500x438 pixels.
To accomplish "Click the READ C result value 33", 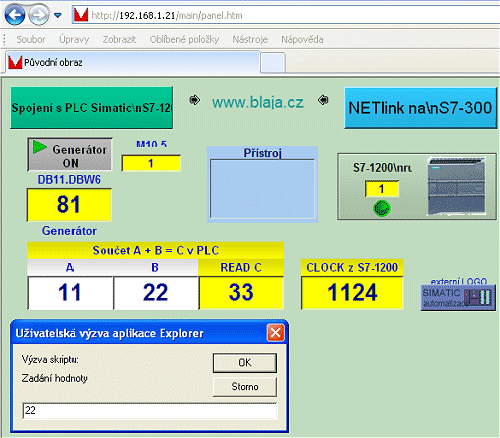I will point(241,293).
